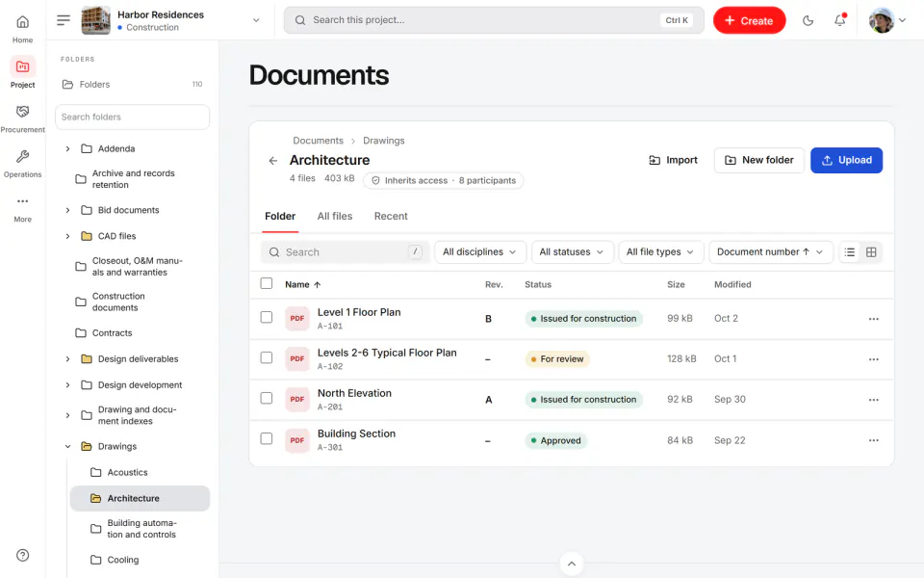Viewport: 924px width, 578px height.
Task: Switch to the All files tab
Action: (335, 217)
